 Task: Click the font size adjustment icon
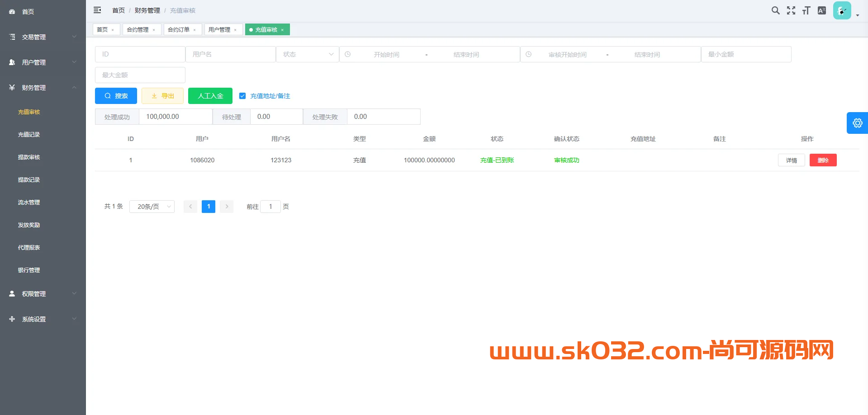click(x=806, y=10)
